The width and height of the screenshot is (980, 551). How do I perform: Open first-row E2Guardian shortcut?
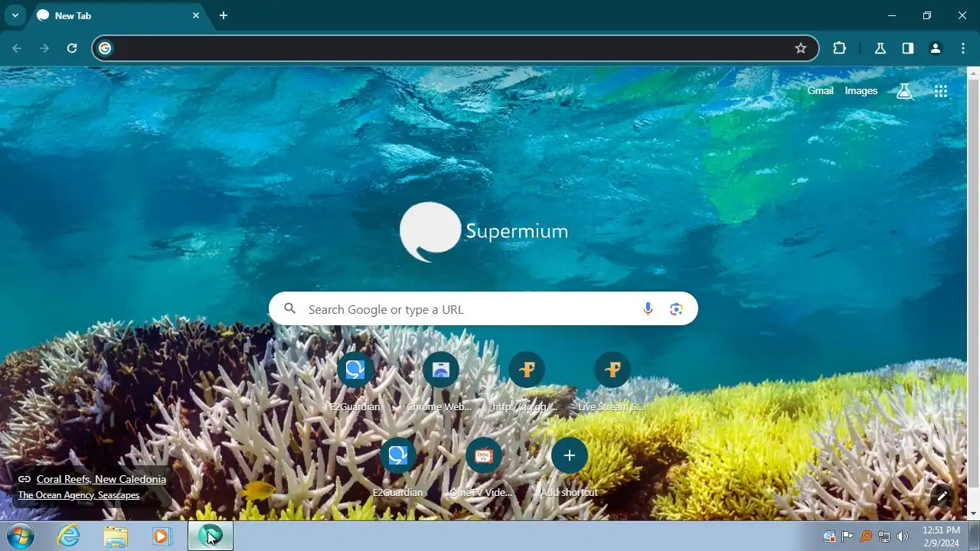click(355, 380)
